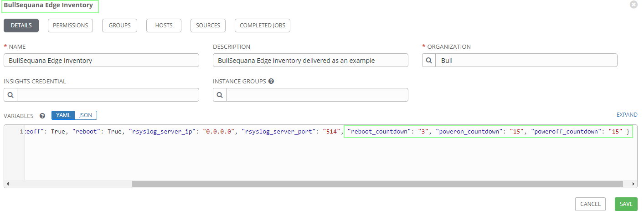Open the Details tab
Screen dimensions: 644x216
tap(21, 26)
